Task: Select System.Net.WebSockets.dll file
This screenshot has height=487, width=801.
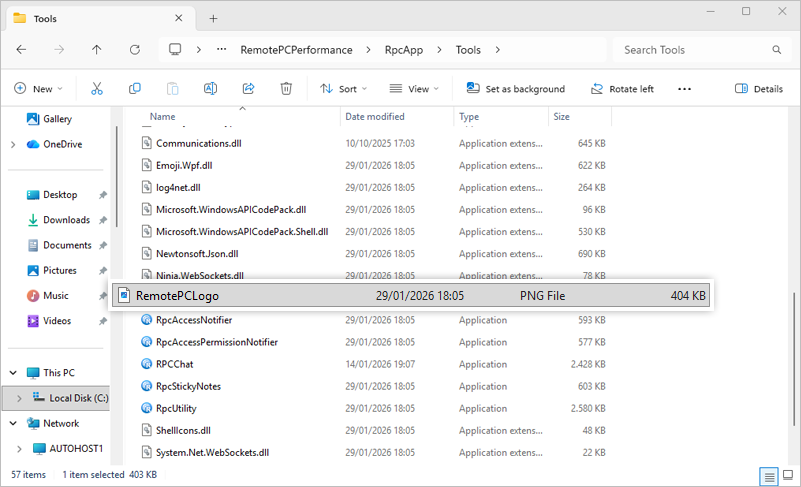Action: pos(213,452)
